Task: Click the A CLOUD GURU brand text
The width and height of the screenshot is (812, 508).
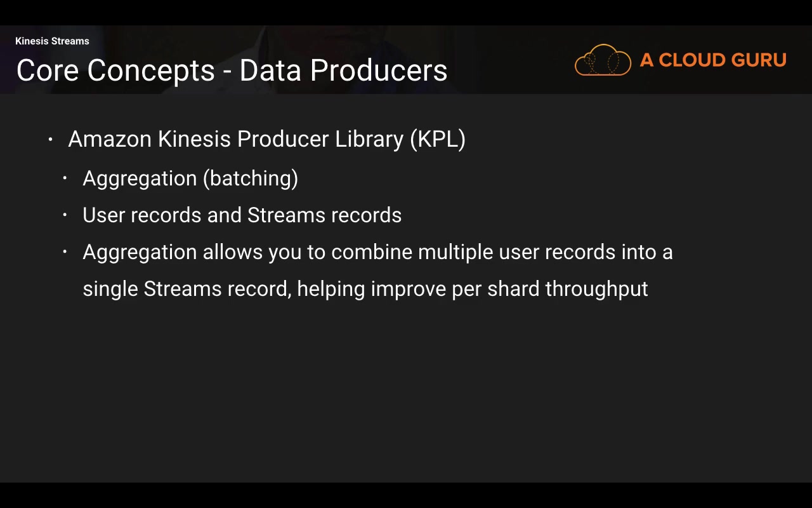Action: pos(713,60)
